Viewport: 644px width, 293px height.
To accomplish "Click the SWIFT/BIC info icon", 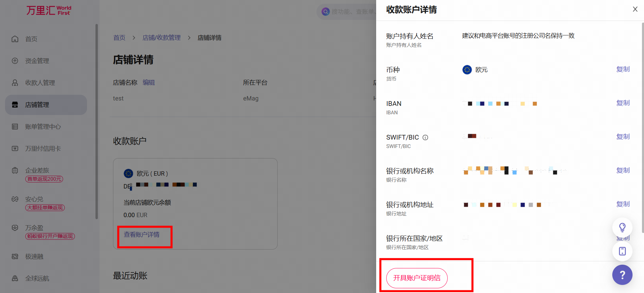I will click(x=425, y=137).
